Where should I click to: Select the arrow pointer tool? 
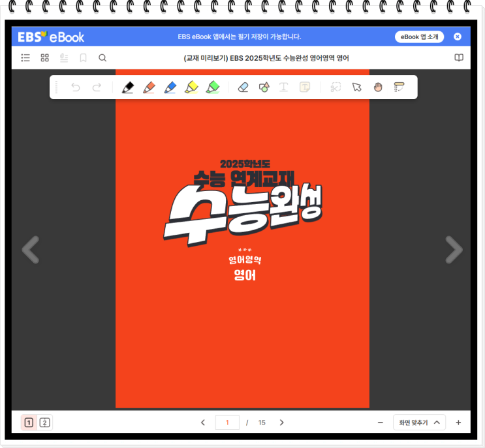click(356, 87)
